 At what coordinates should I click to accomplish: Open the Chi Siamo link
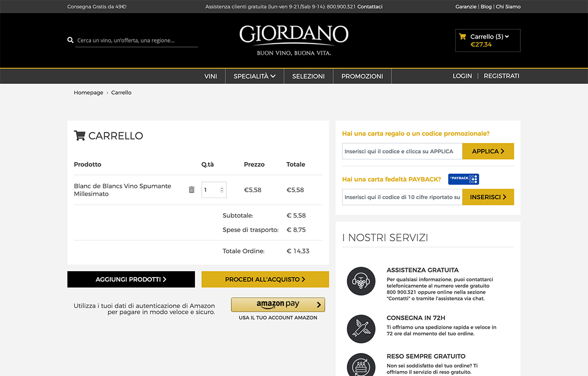[x=508, y=7]
